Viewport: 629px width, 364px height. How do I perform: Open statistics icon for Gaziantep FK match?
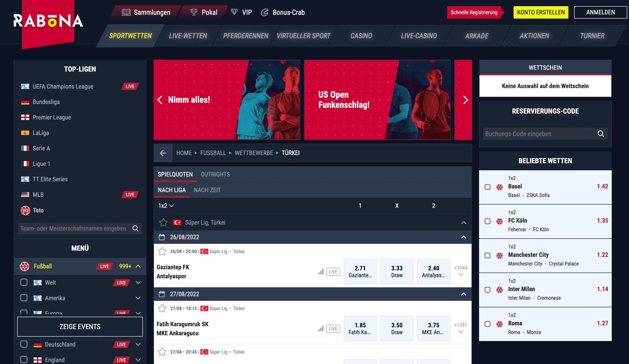pos(321,271)
